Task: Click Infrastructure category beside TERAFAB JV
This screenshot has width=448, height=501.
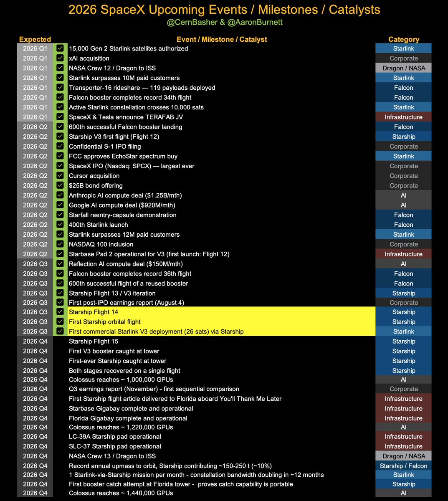Action: [x=404, y=117]
